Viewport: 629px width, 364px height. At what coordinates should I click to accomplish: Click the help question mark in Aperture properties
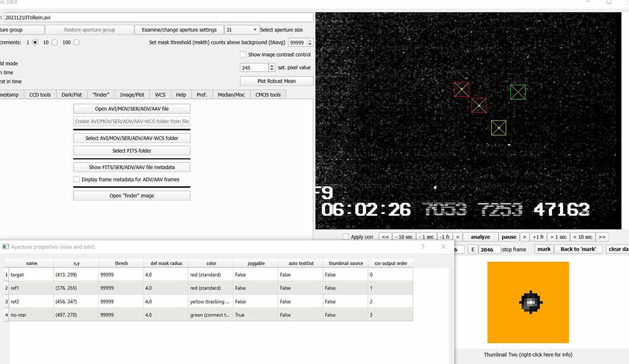pyautogui.click(x=423, y=247)
